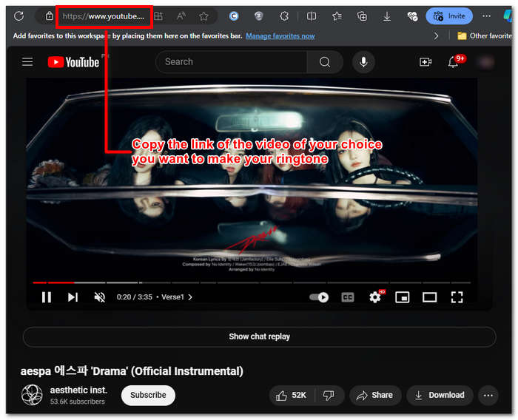This screenshot has width=518, height=420.
Task: Like the video with 52K likes
Action: [292, 396]
